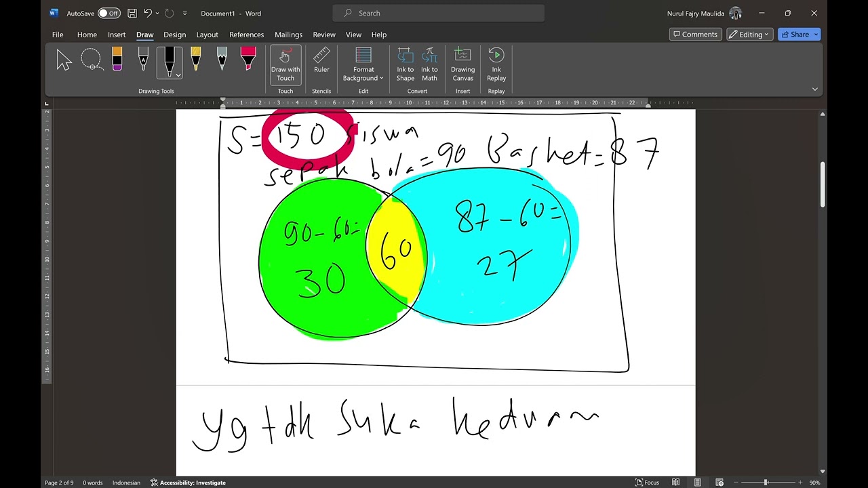
Task: Switch to the Design tab
Action: 174,35
